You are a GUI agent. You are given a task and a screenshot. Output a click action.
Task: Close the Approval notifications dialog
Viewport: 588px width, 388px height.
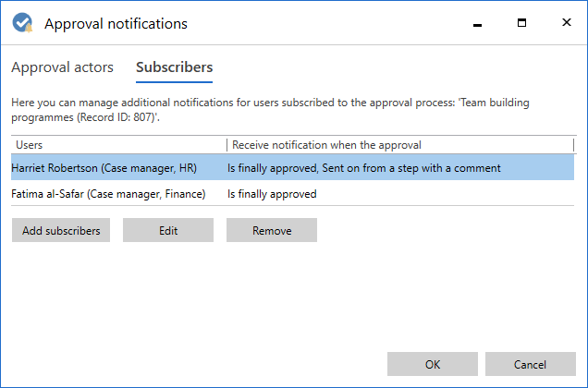point(565,22)
